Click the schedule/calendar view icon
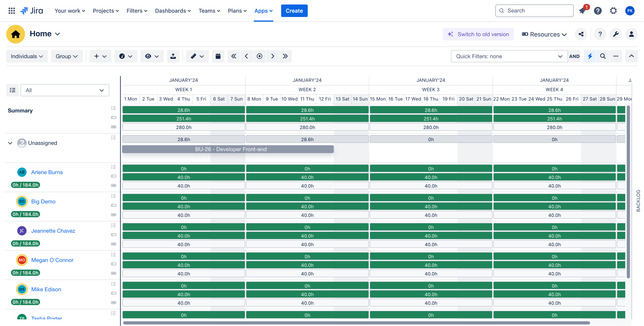 click(218, 56)
